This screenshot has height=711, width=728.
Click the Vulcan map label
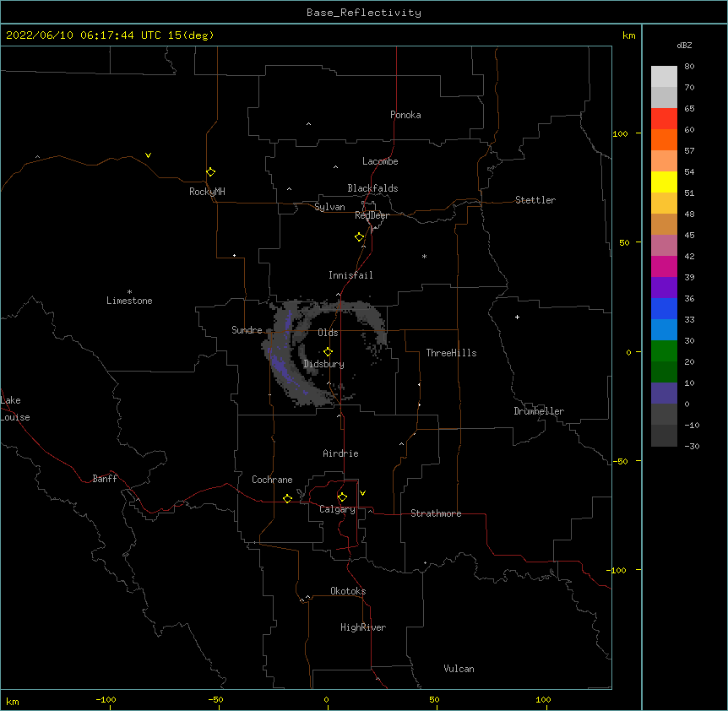[x=459, y=669]
